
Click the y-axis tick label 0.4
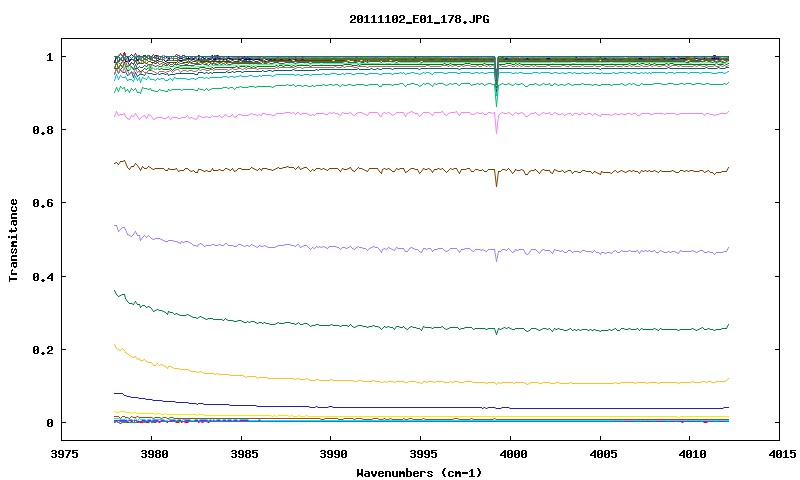43,276
